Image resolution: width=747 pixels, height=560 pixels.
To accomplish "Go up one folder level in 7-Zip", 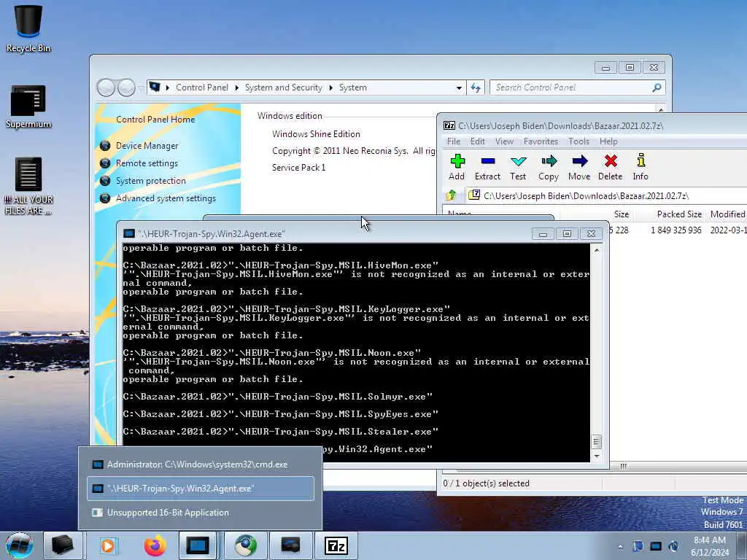I will point(451,195).
